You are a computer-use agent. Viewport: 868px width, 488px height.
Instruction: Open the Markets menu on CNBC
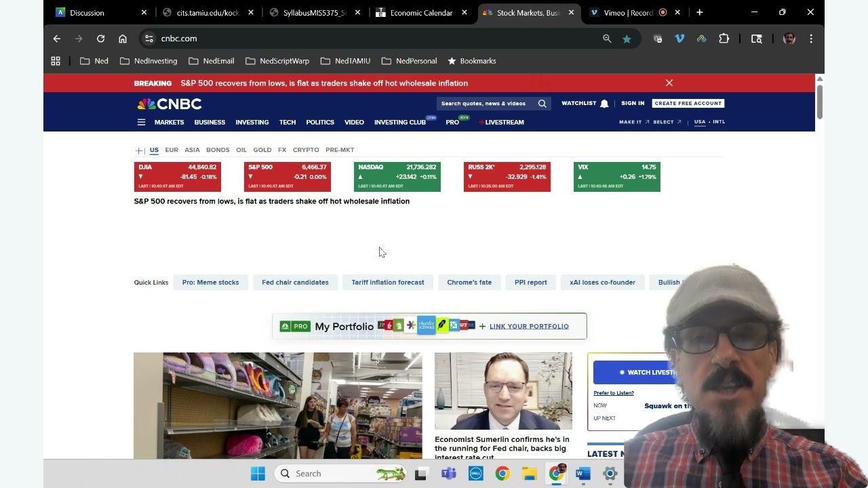tap(169, 123)
